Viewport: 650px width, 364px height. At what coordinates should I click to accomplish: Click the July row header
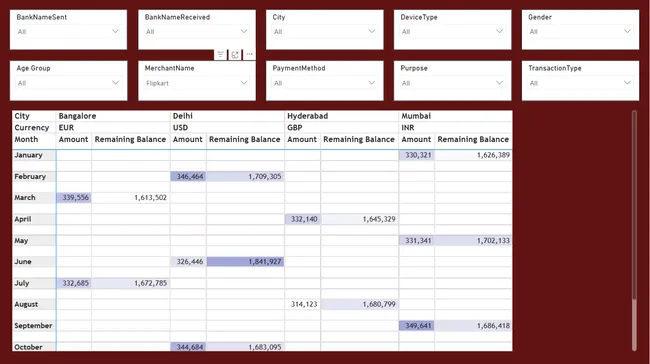[34, 283]
